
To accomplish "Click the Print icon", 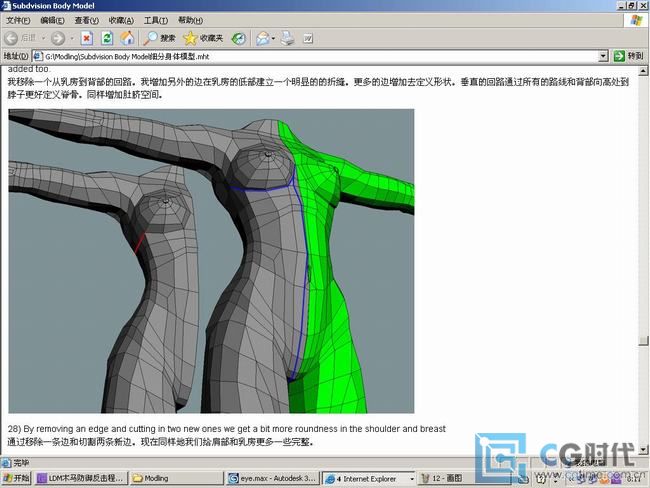I will click(x=287, y=39).
